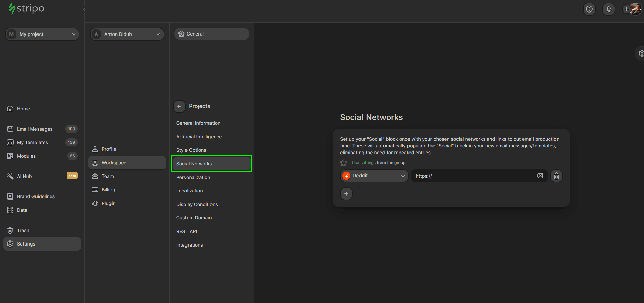
Task: Open Style Options settings
Action: point(191,150)
